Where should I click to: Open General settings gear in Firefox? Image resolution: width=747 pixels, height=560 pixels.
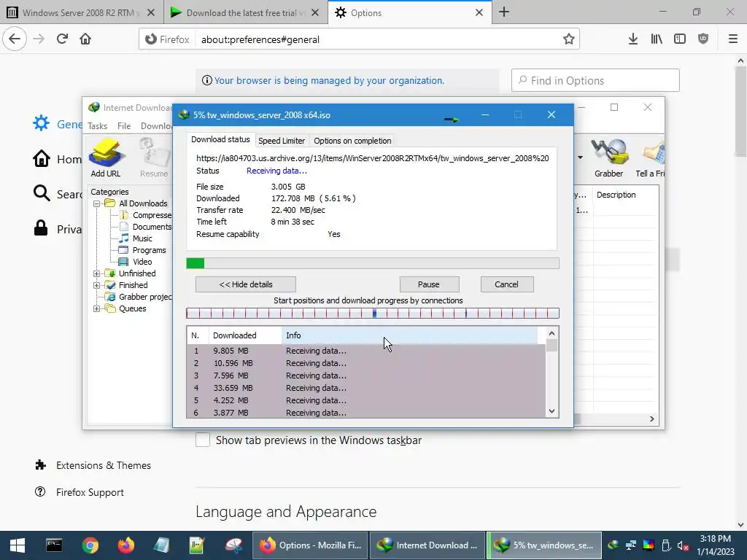tap(41, 123)
